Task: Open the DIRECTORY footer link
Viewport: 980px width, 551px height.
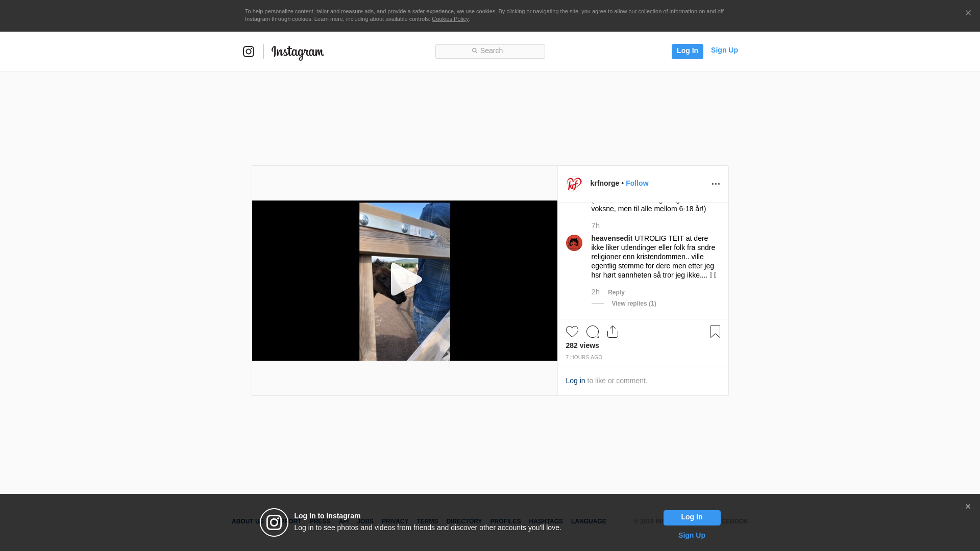Action: click(x=464, y=522)
